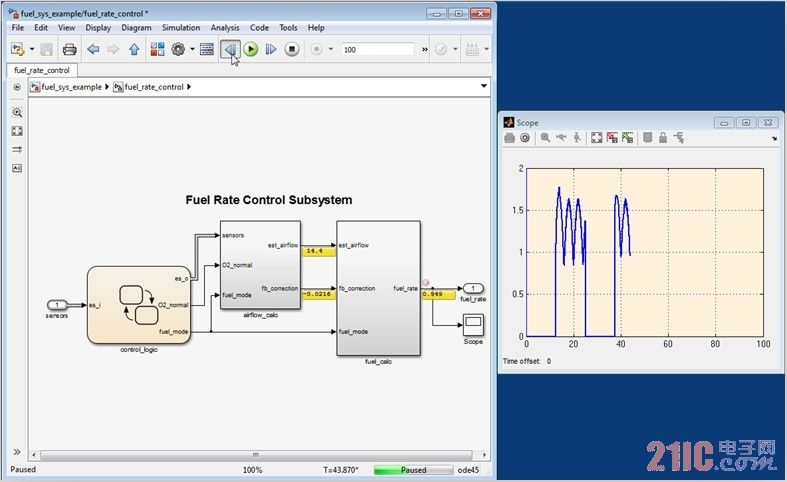Click the Step Back simulation button

click(230, 49)
